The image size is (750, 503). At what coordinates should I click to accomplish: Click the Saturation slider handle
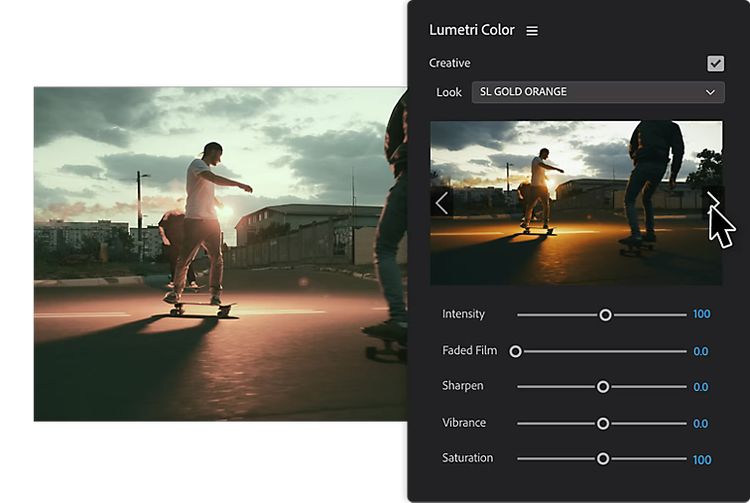603,459
